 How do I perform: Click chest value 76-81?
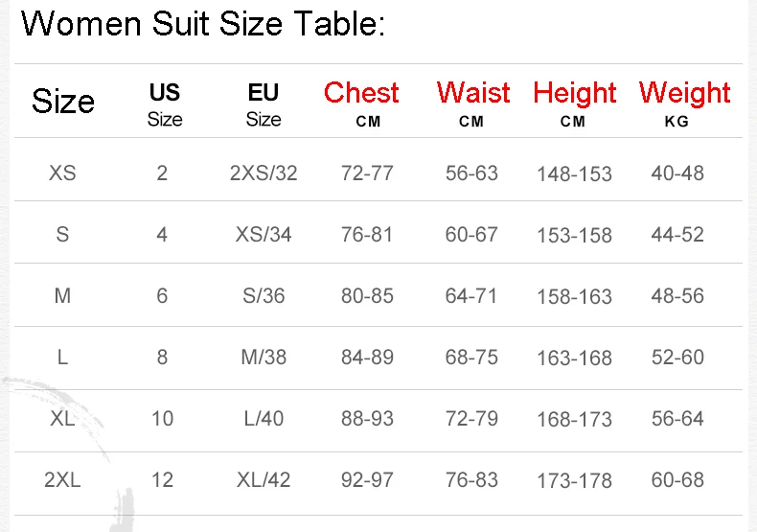point(367,234)
